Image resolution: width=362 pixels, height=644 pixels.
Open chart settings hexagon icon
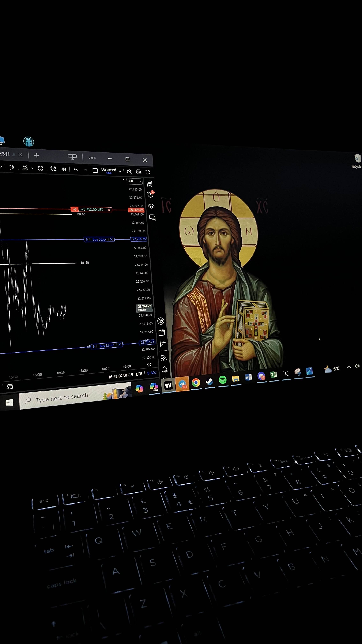click(x=138, y=172)
